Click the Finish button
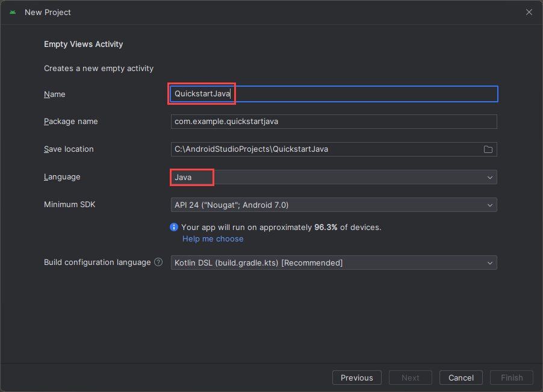 [x=511, y=378]
